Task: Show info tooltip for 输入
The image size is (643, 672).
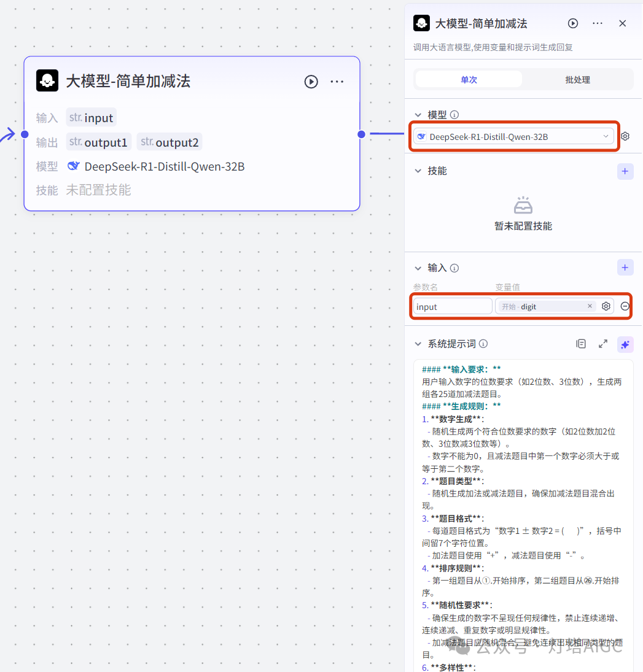Action: click(454, 268)
